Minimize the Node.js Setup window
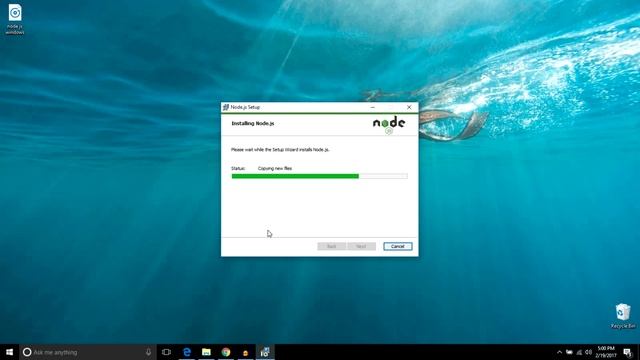Screen dimensions: 640x360 point(372,107)
